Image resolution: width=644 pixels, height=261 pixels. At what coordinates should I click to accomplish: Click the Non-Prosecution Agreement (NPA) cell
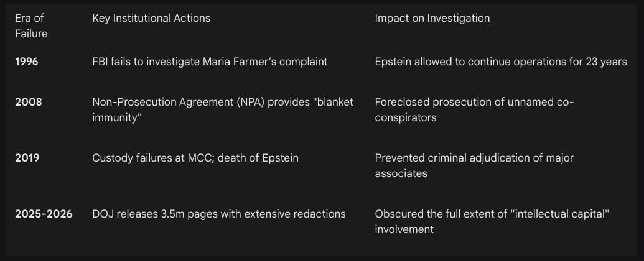coord(223,109)
